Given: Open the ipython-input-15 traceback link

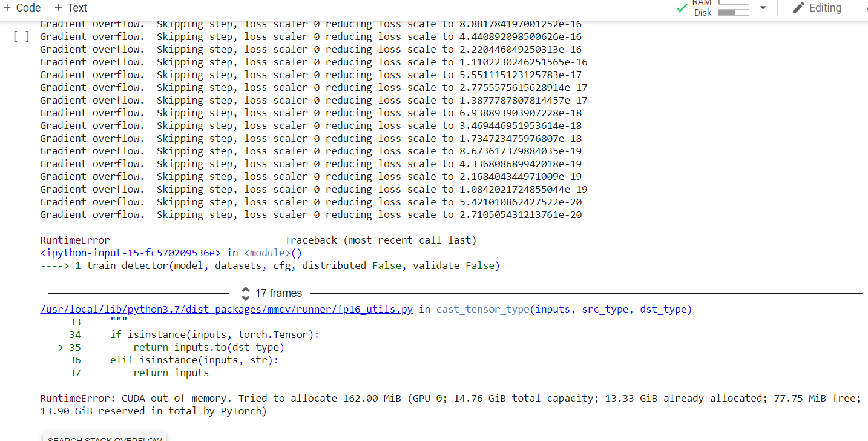Looking at the screenshot, I should point(130,253).
